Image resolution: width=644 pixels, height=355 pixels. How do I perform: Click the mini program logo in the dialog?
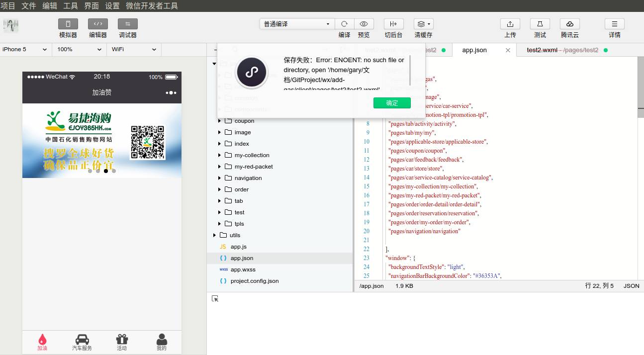252,72
